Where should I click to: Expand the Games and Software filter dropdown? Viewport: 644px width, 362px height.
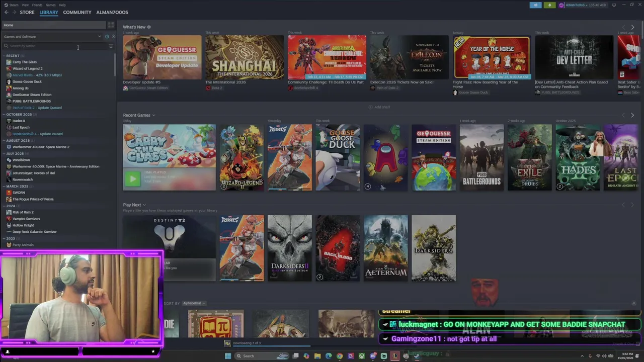[52, 37]
